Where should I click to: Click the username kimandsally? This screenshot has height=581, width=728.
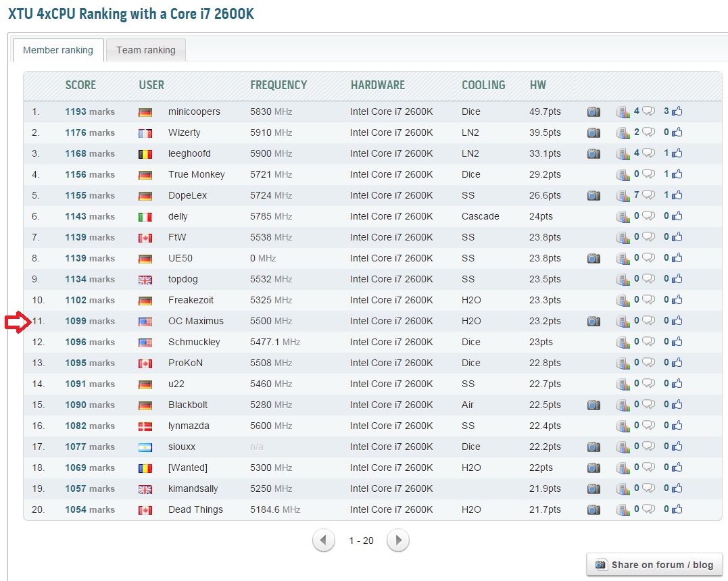(x=193, y=488)
